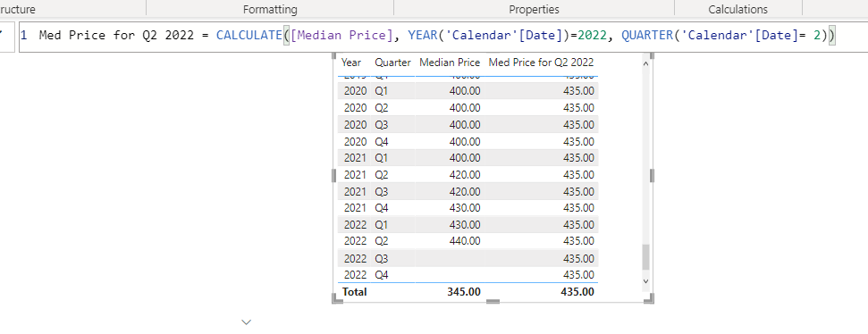Click the CALCULATE function in formula
The image size is (868, 334).
click(249, 36)
